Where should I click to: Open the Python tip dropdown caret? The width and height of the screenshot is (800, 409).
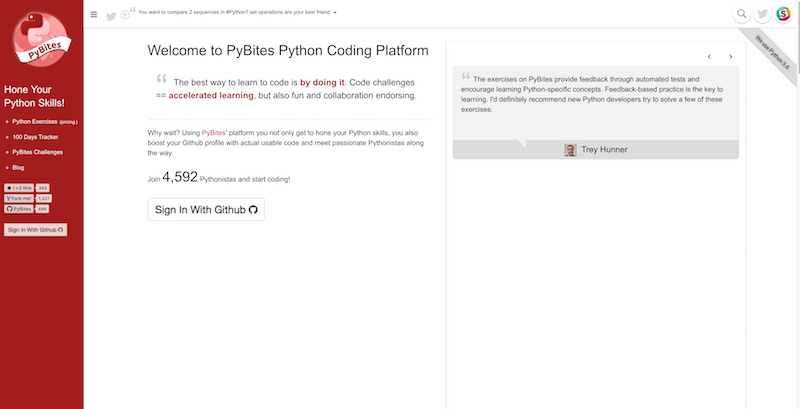pos(335,12)
